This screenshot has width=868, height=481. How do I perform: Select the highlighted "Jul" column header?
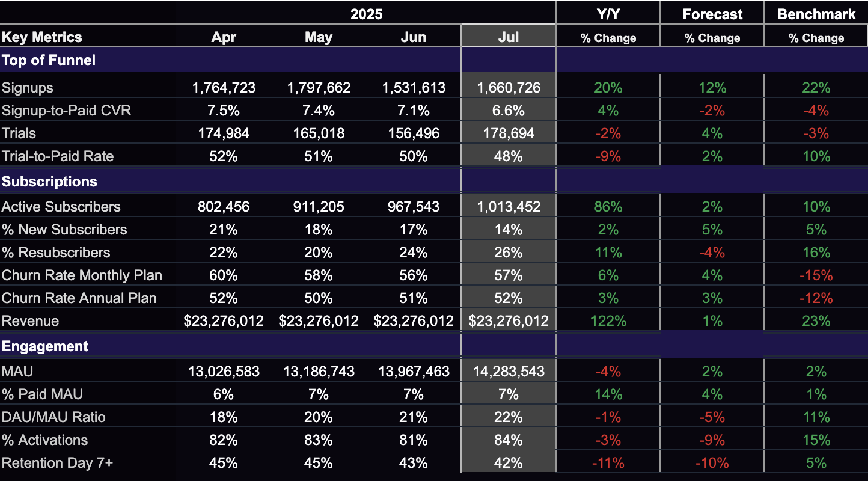pos(509,37)
